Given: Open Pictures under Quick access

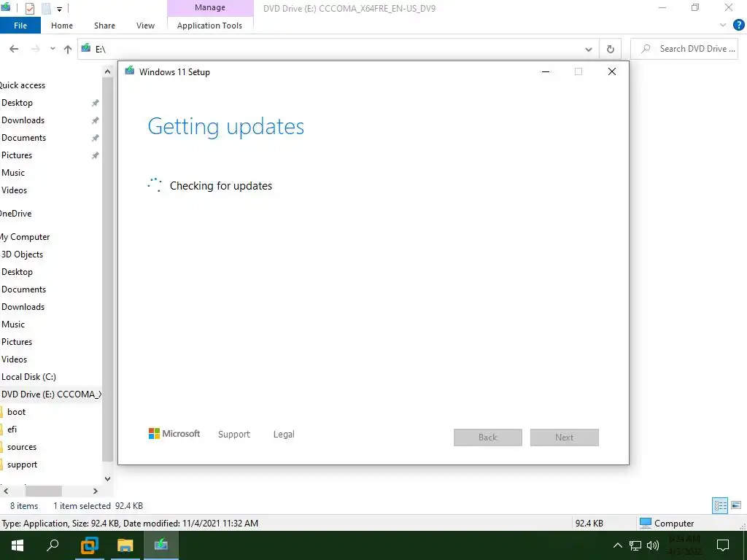Looking at the screenshot, I should [x=17, y=155].
